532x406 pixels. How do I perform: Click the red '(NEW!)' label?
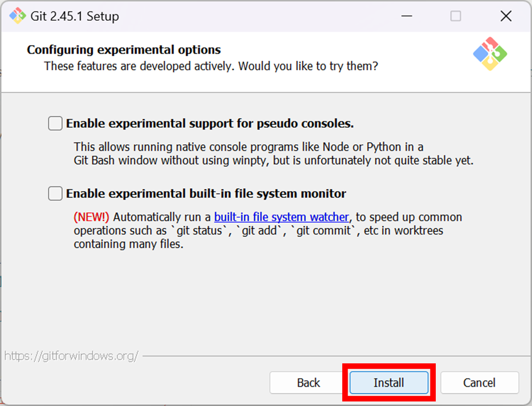click(91, 217)
